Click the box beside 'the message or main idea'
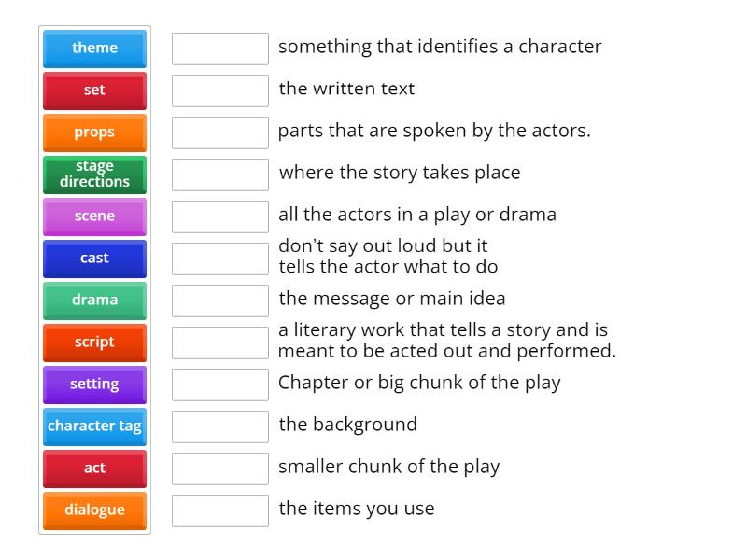Screen dimensions: 747x560 (219, 300)
